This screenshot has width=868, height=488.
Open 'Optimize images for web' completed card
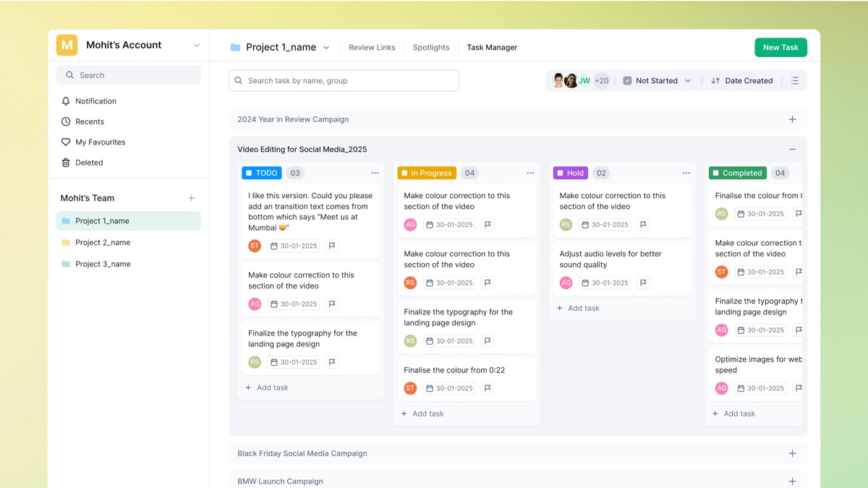(758, 364)
